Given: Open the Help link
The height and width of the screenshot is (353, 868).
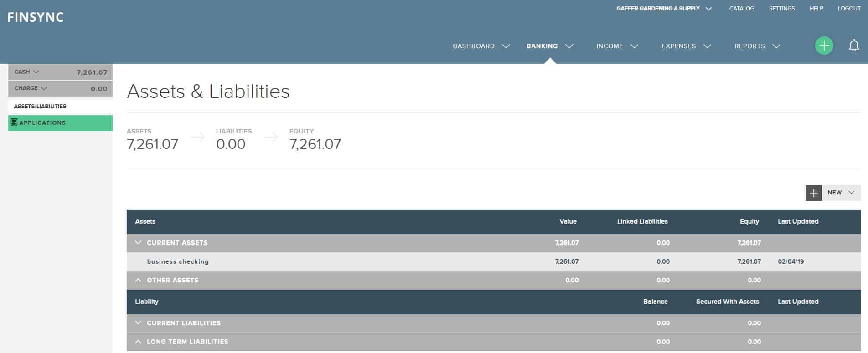Looking at the screenshot, I should (x=816, y=9).
